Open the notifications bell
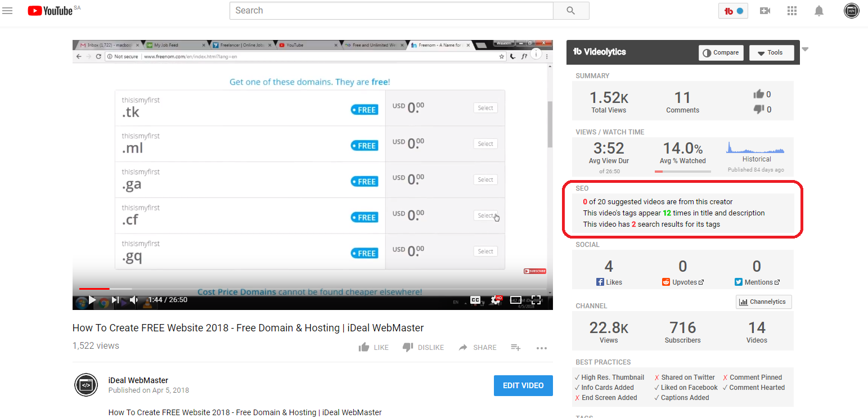Screen dimensions: 868x418 [x=819, y=11]
